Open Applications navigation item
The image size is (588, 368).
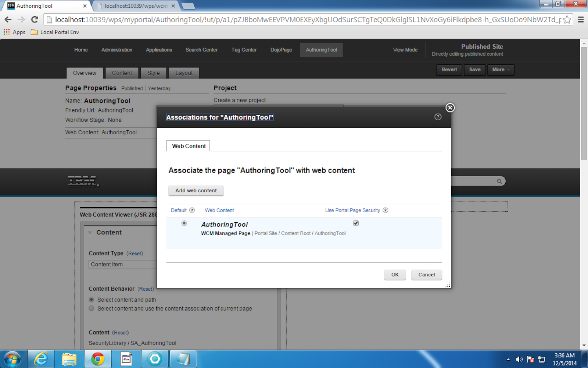point(159,50)
